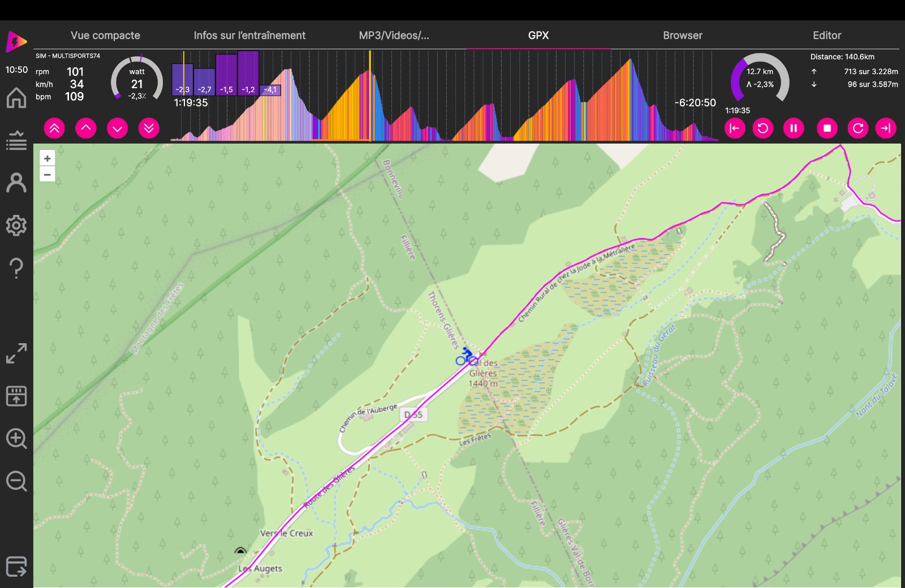905x588 pixels.
Task: Click the elevation profile at current position marker
Action: click(x=370, y=96)
